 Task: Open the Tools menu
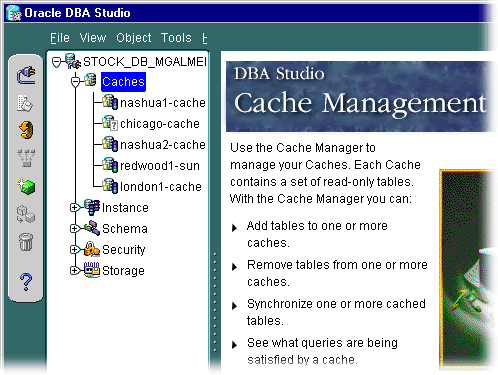176,38
